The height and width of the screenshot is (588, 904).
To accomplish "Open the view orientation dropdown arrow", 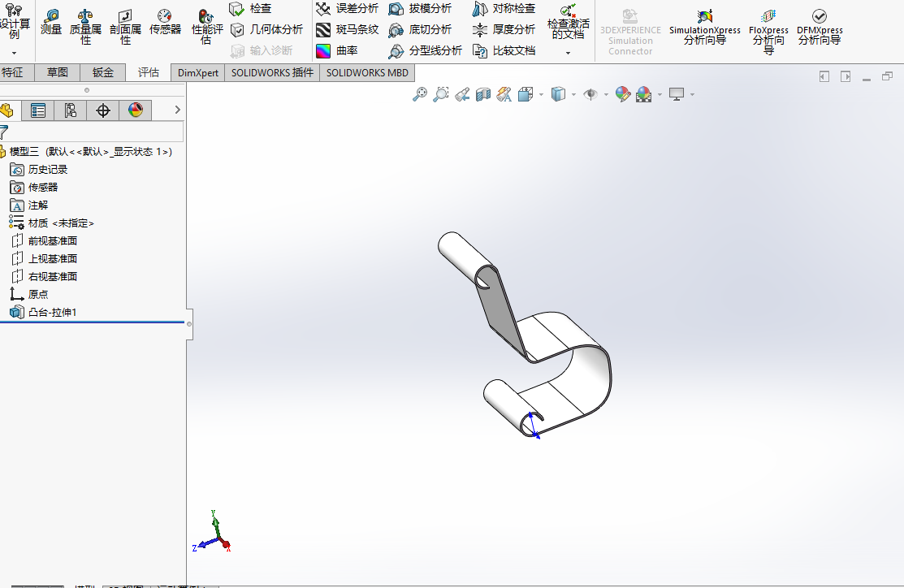I will point(541,94).
